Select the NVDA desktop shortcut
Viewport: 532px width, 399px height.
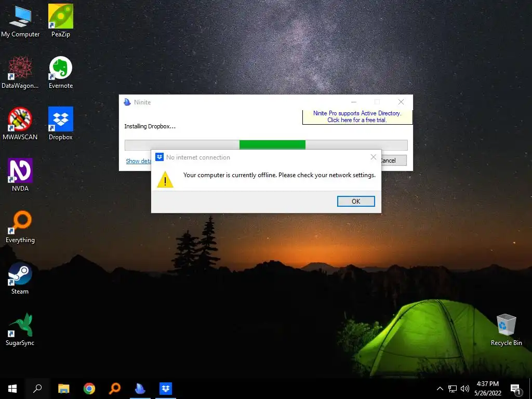click(x=20, y=175)
